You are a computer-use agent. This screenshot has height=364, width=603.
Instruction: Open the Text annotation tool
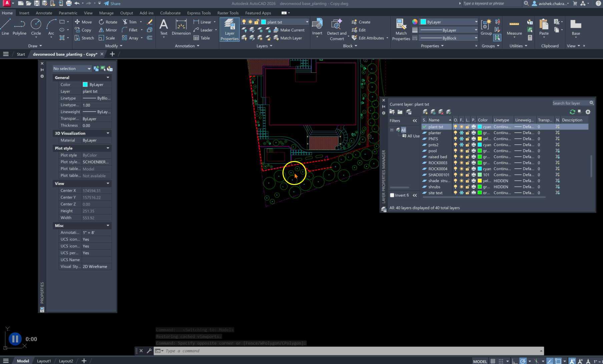[163, 27]
